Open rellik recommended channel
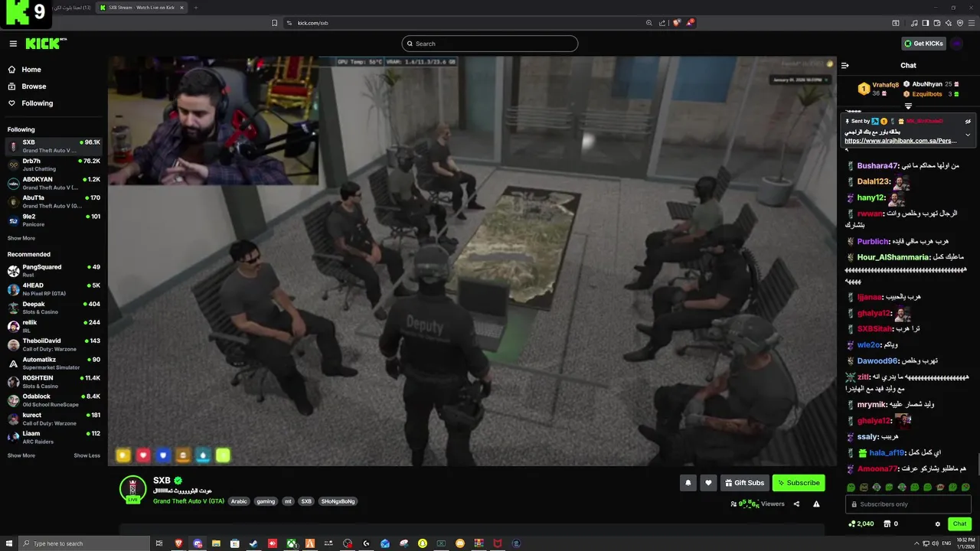Viewport: 980px width, 551px height. click(x=54, y=326)
